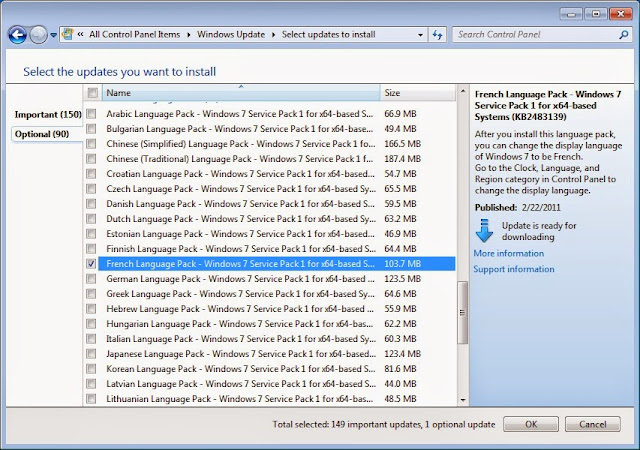Expand arrow after Windows Update breadcrumb

pyautogui.click(x=273, y=35)
